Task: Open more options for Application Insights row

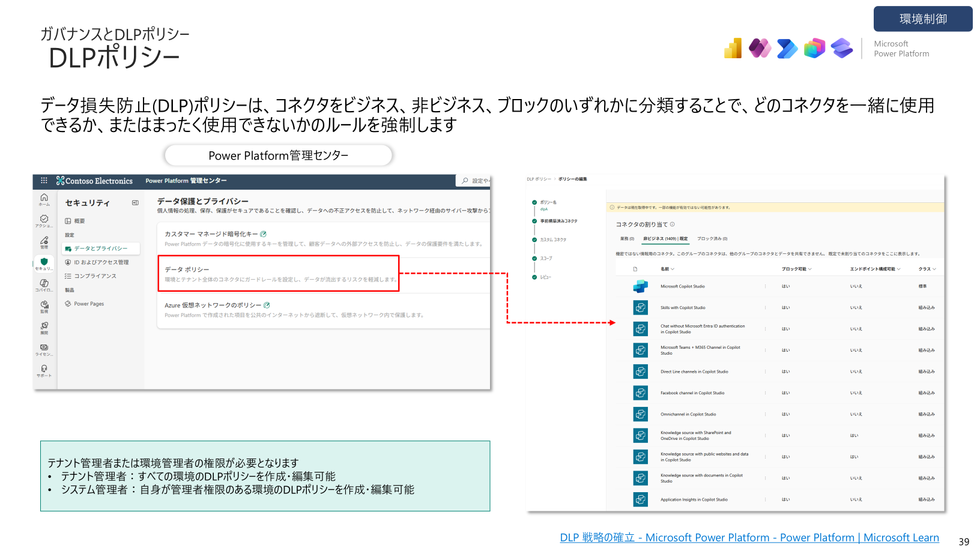Action: (766, 499)
